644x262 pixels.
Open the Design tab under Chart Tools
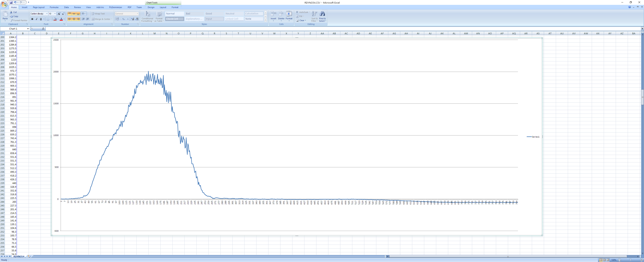(x=151, y=7)
